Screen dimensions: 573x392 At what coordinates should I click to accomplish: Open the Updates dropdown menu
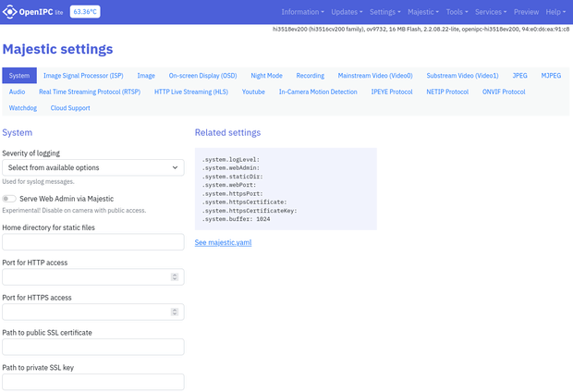click(x=347, y=12)
